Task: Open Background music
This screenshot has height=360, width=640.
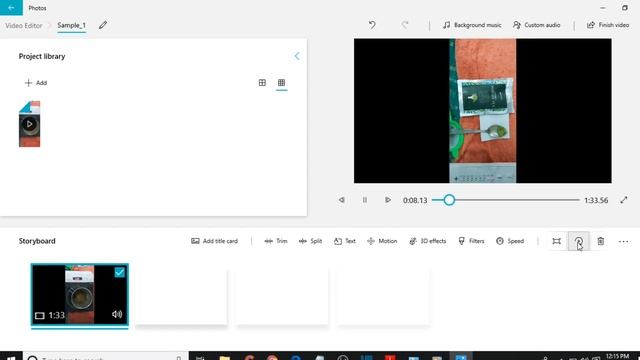Action: pos(472,25)
